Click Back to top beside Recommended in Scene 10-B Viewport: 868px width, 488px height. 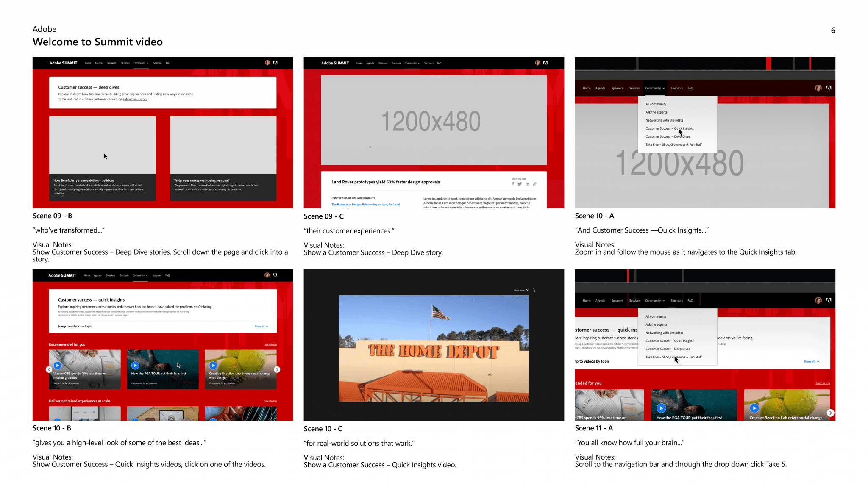(x=271, y=344)
